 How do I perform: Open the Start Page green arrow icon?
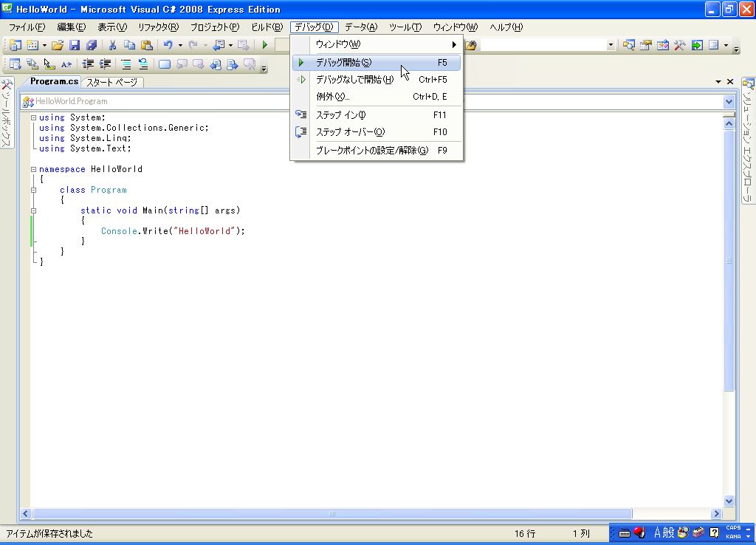[697, 45]
